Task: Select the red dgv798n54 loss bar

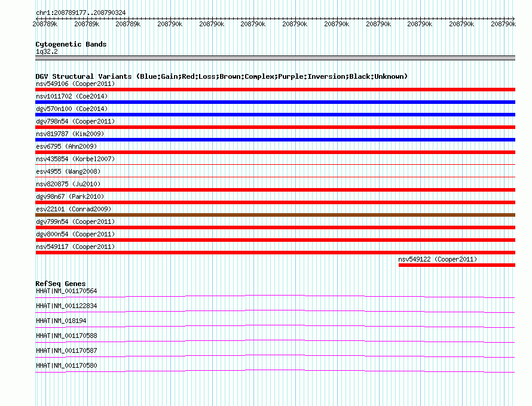Action: click(275, 127)
